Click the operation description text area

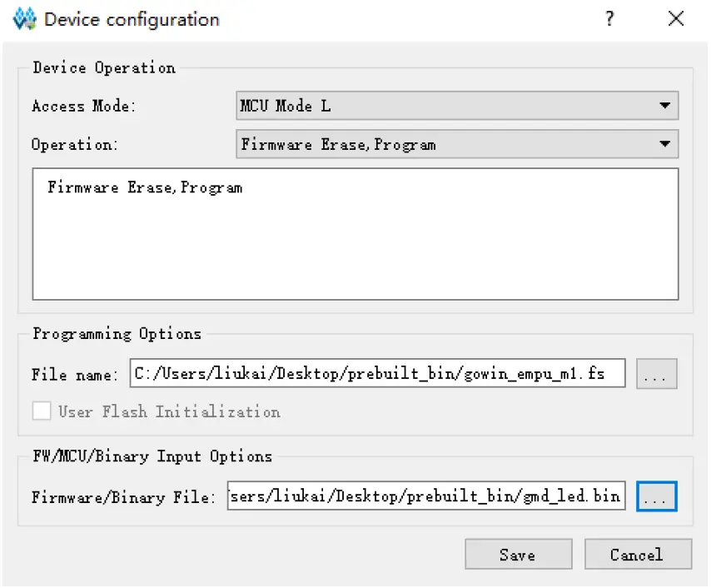click(x=355, y=233)
